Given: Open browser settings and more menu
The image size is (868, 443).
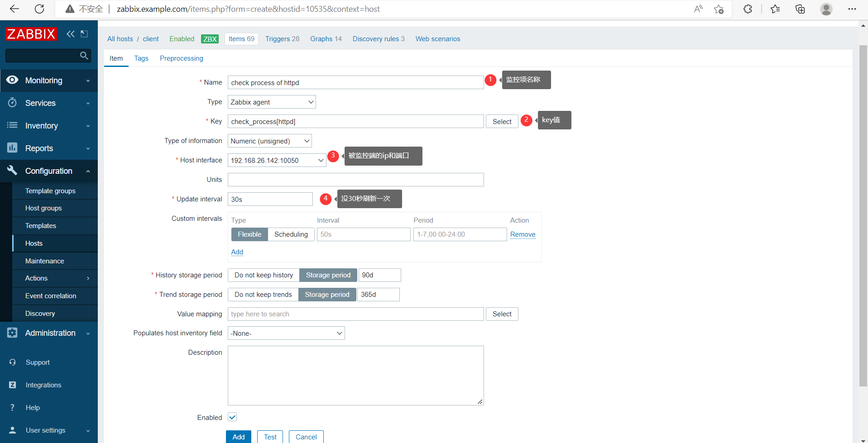Looking at the screenshot, I should tap(852, 9).
